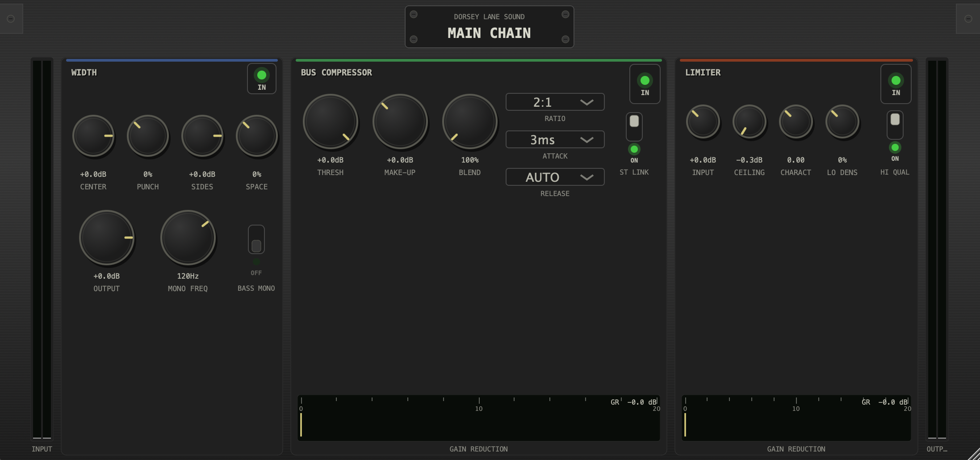The width and height of the screenshot is (980, 460).
Task: Click the LO DENS value 0%
Action: [842, 160]
